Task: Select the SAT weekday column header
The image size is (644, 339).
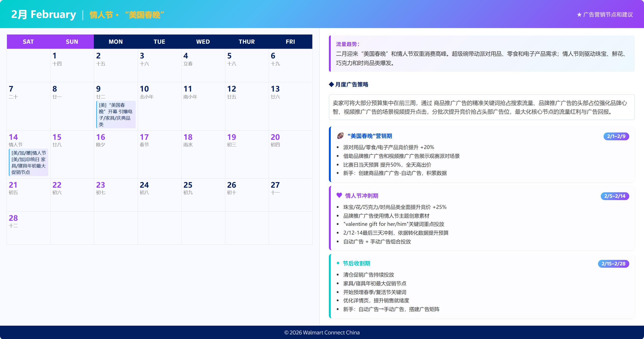Action: click(x=28, y=41)
